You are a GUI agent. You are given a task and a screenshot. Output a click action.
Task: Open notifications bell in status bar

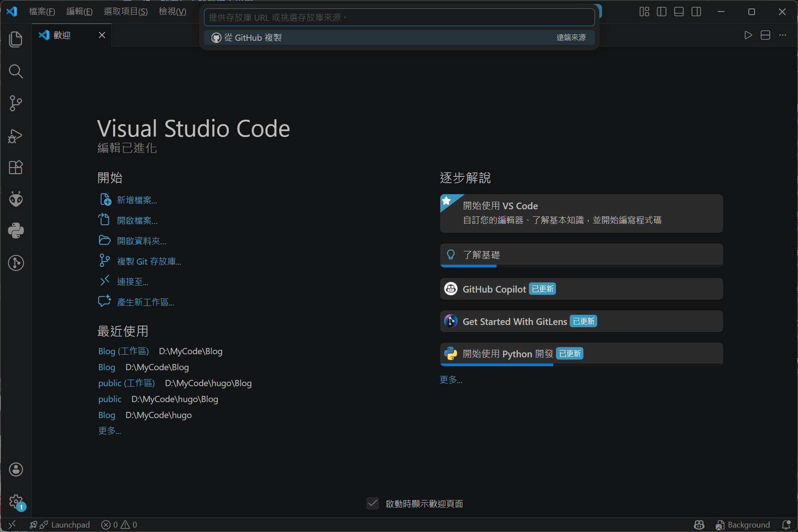coord(786,525)
